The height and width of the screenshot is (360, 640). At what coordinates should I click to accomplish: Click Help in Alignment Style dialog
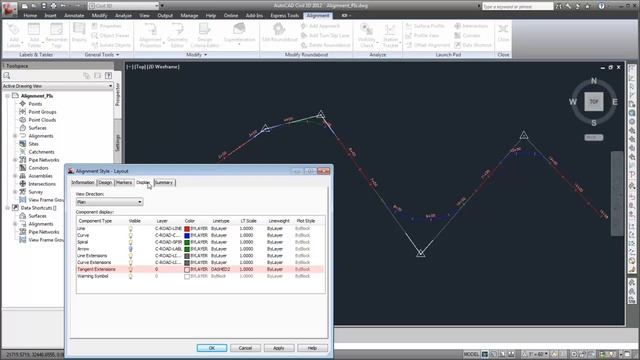coord(312,348)
